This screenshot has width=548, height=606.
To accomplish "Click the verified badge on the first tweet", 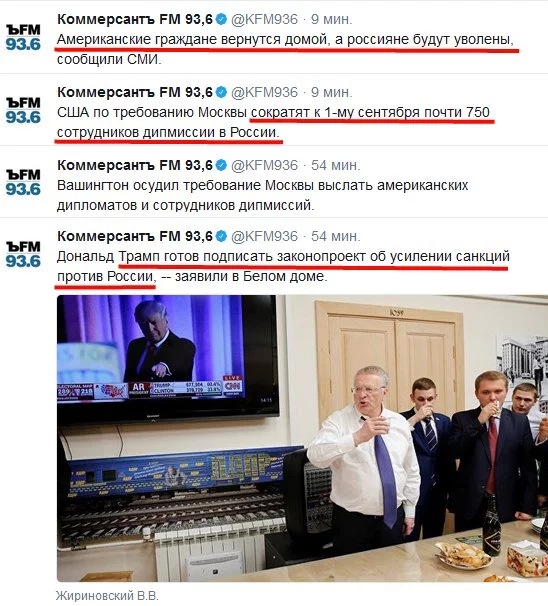I will (221, 19).
